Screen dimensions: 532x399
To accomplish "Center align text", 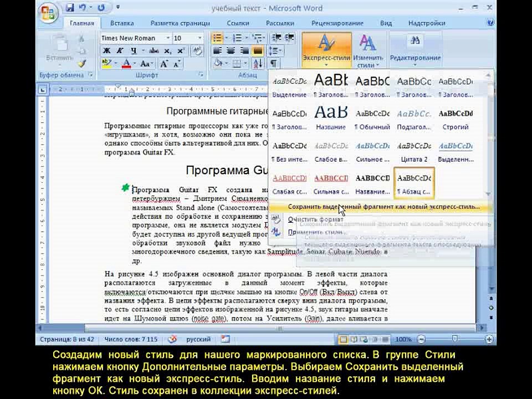I will (x=231, y=51).
